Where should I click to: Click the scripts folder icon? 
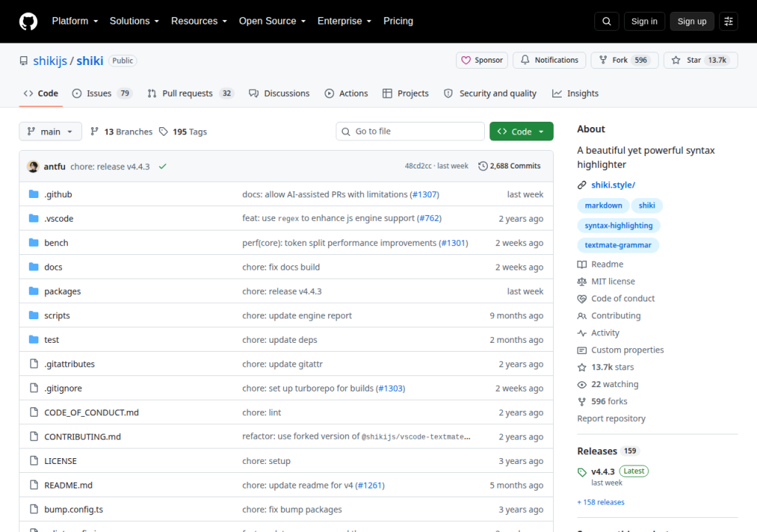point(34,316)
